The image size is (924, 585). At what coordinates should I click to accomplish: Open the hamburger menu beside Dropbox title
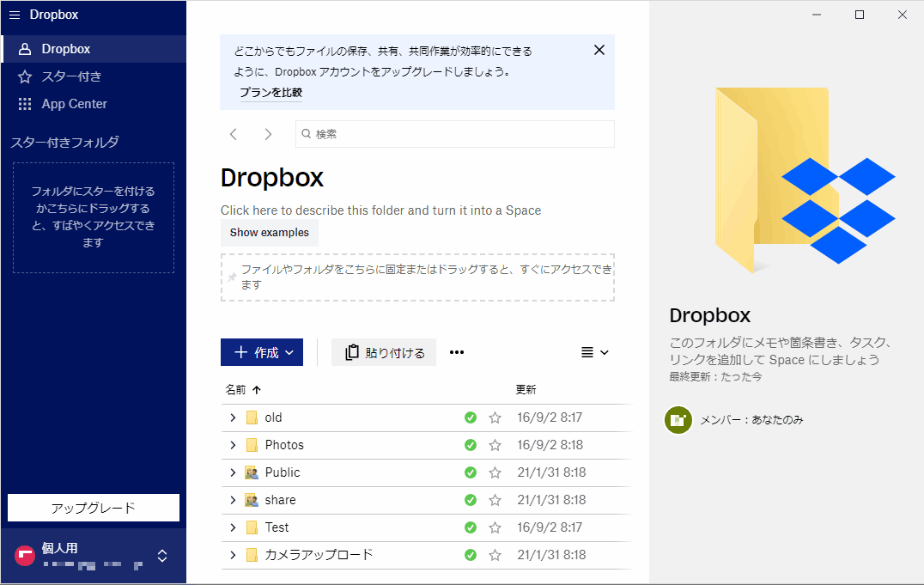click(15, 15)
